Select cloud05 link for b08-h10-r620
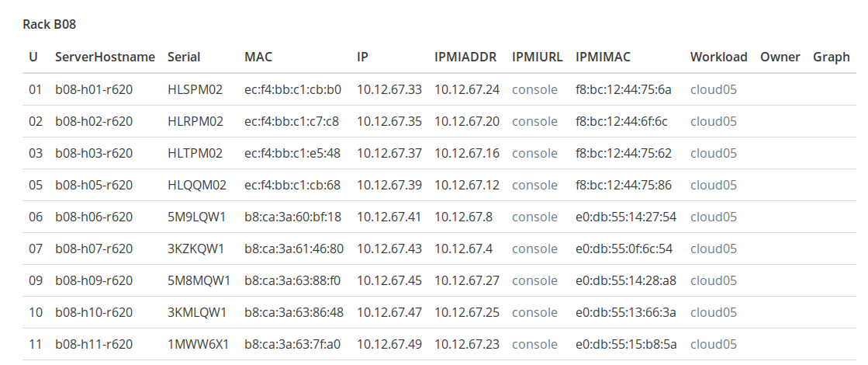Image resolution: width=868 pixels, height=365 pixels. (713, 312)
